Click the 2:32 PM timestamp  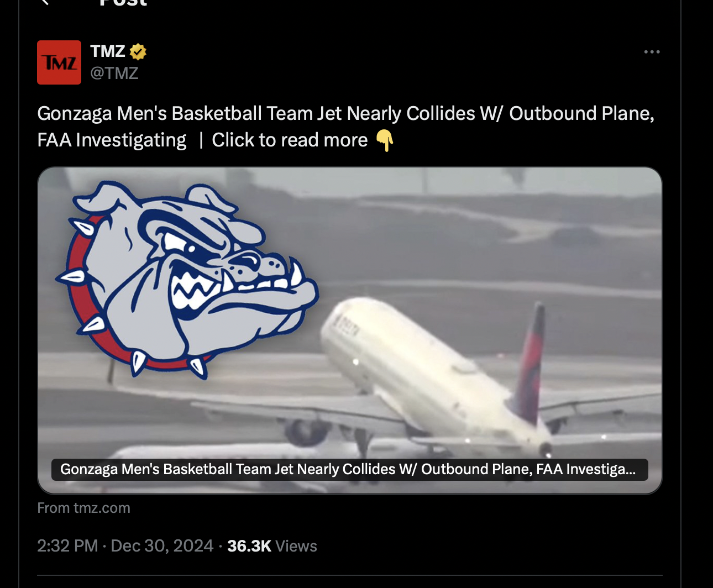click(x=67, y=546)
